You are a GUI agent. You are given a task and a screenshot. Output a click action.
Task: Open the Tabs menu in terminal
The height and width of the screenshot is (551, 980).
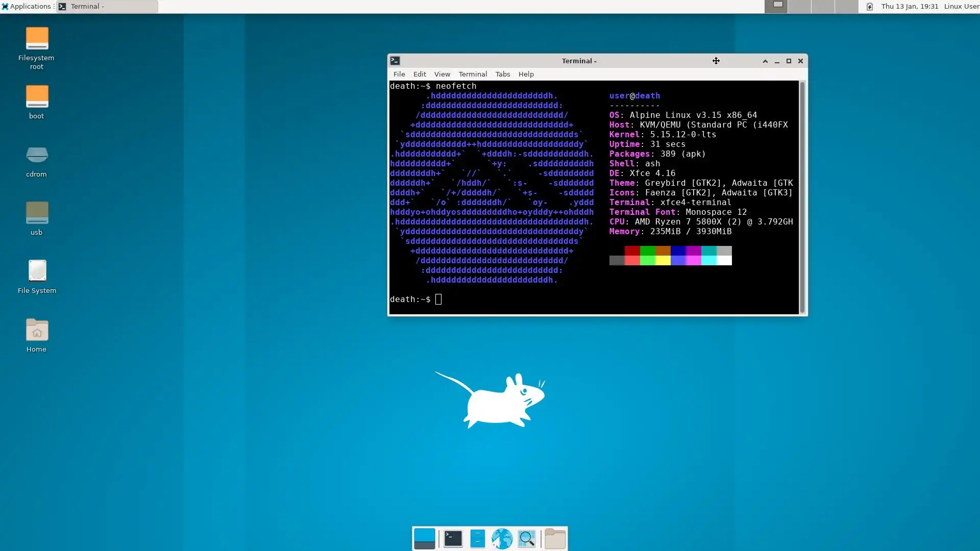tap(502, 74)
